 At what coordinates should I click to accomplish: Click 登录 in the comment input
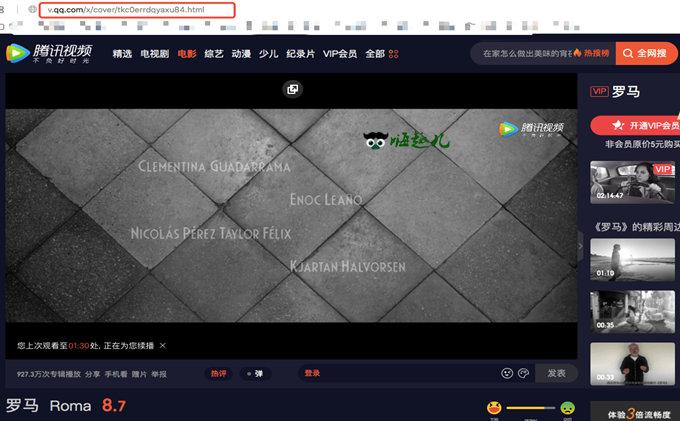pos(312,373)
